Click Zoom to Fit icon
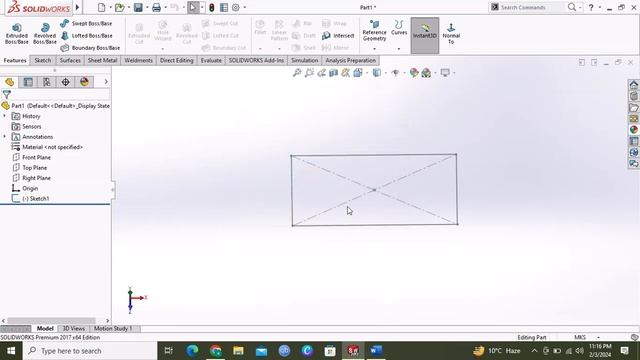The height and width of the screenshot is (360, 640). point(297,73)
